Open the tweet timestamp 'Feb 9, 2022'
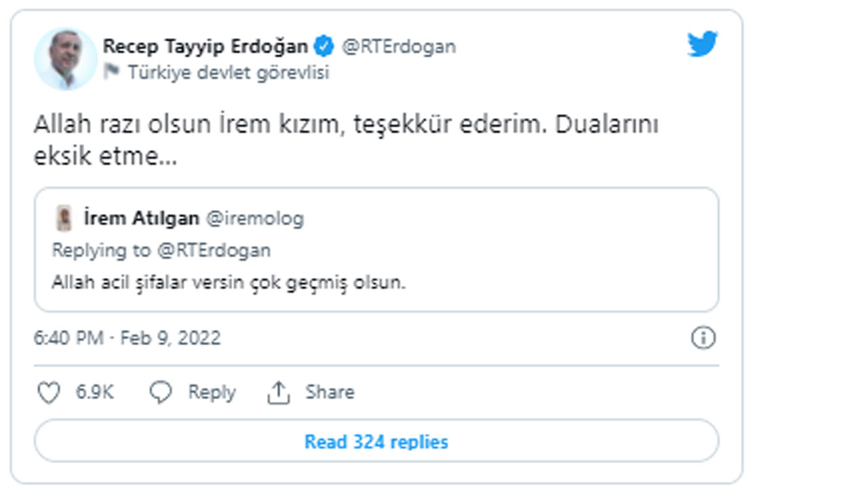868x488 pixels. [129, 337]
